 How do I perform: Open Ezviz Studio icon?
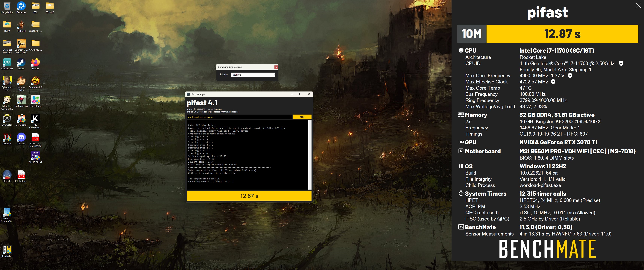pos(36,101)
